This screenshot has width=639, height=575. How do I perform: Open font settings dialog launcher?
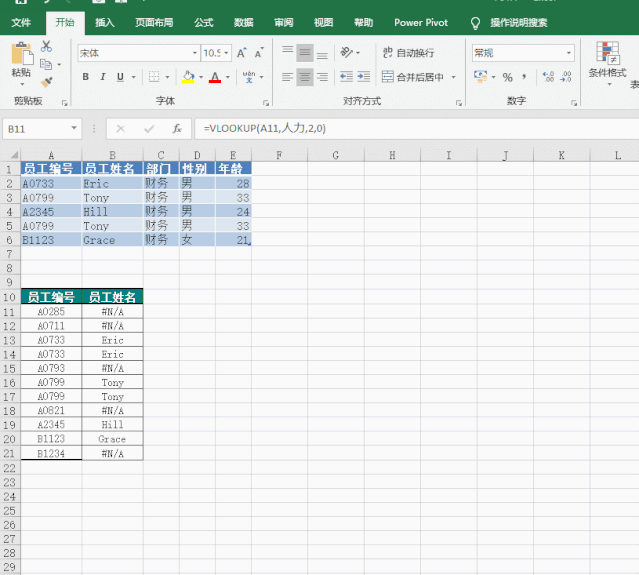(266, 103)
